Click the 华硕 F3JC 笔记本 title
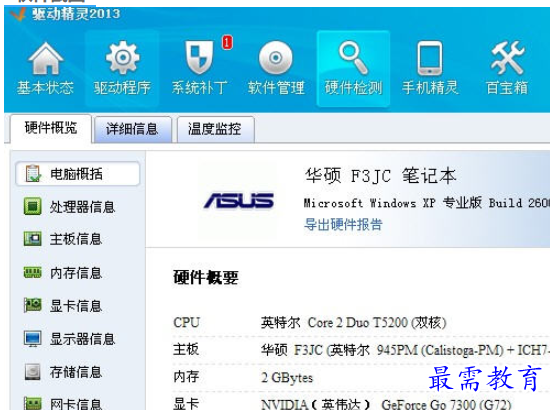The width and height of the screenshot is (550, 410). point(381,175)
